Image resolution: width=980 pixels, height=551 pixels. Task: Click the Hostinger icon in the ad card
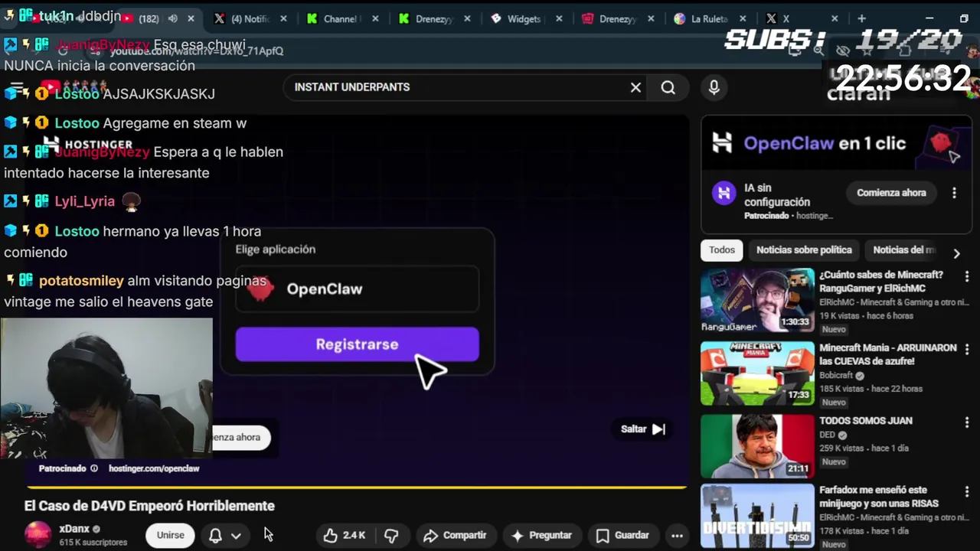pos(724,193)
